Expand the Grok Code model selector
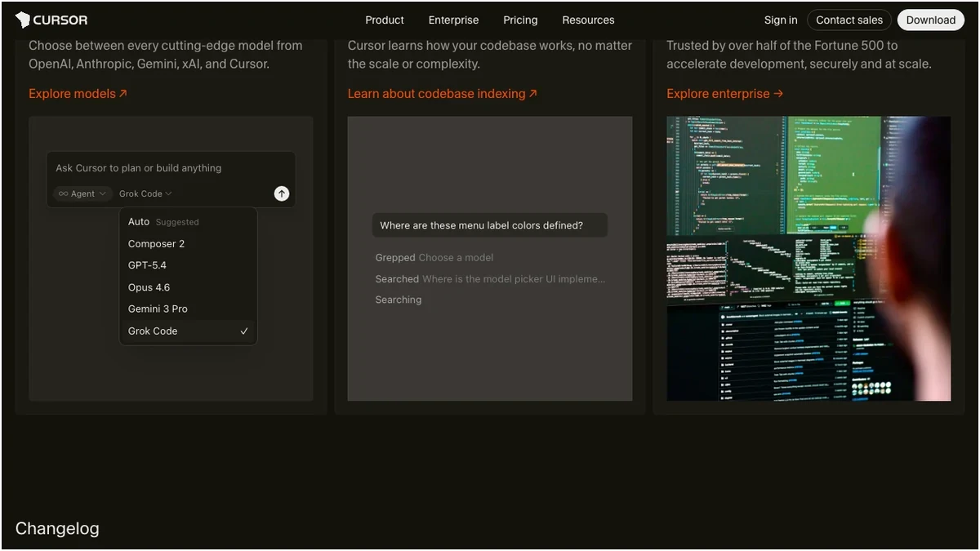Viewport: 980px width, 551px height. coord(145,194)
